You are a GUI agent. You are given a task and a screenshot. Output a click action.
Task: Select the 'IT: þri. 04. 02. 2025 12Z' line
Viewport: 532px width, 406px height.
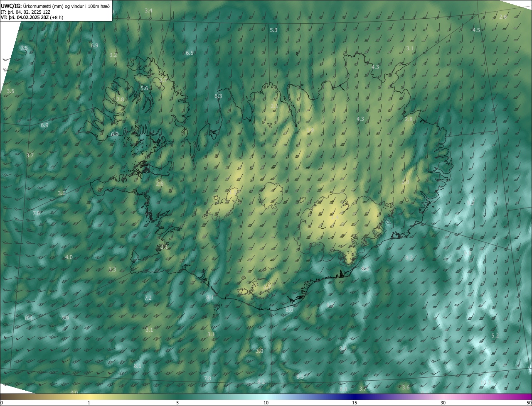coord(26,12)
